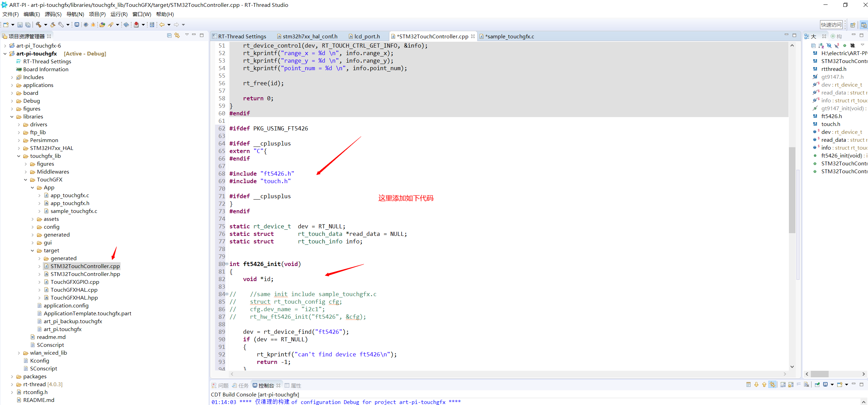Select the C/C++ perspective icon at top right
This screenshot has height=405, width=868.
[x=864, y=25]
